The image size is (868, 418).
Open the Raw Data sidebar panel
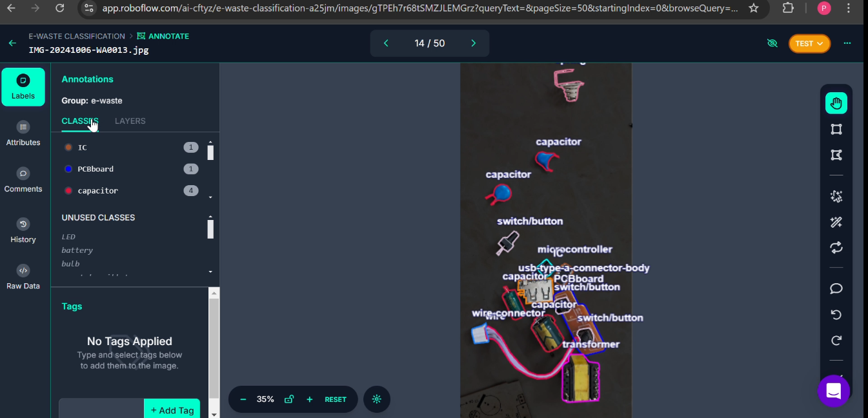click(23, 277)
